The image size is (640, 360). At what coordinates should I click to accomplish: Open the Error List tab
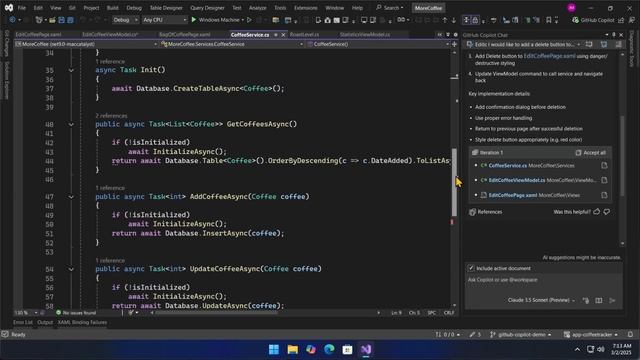coord(22,322)
